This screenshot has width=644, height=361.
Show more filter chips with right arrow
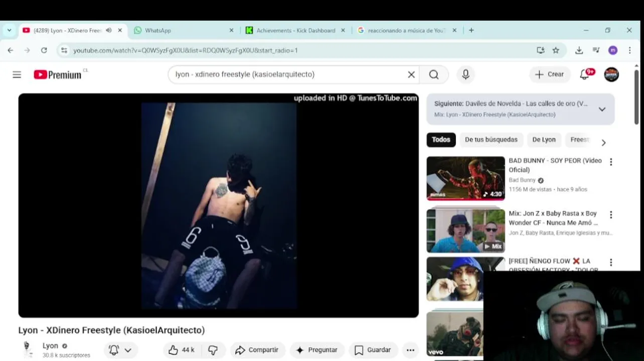pyautogui.click(x=603, y=142)
